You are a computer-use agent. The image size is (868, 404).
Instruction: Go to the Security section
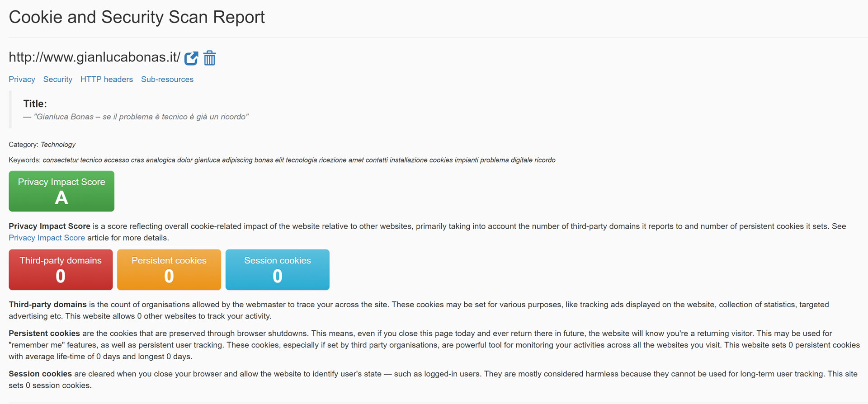(57, 80)
